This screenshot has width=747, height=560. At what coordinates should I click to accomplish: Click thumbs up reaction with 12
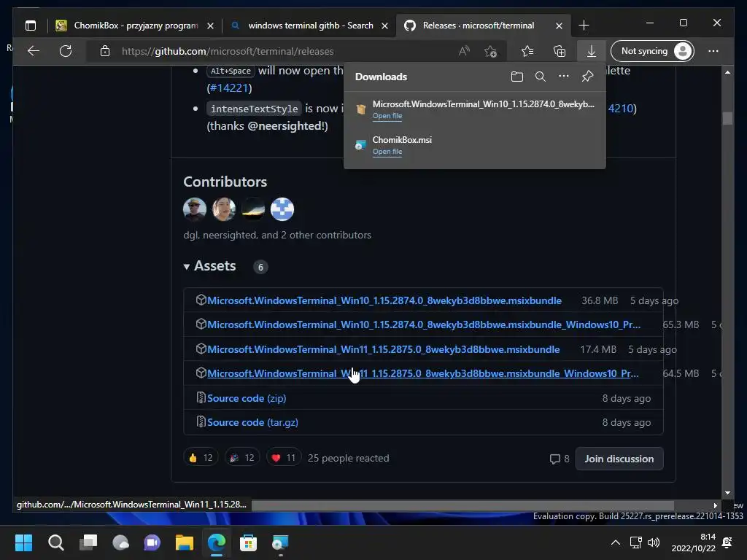coord(201,458)
